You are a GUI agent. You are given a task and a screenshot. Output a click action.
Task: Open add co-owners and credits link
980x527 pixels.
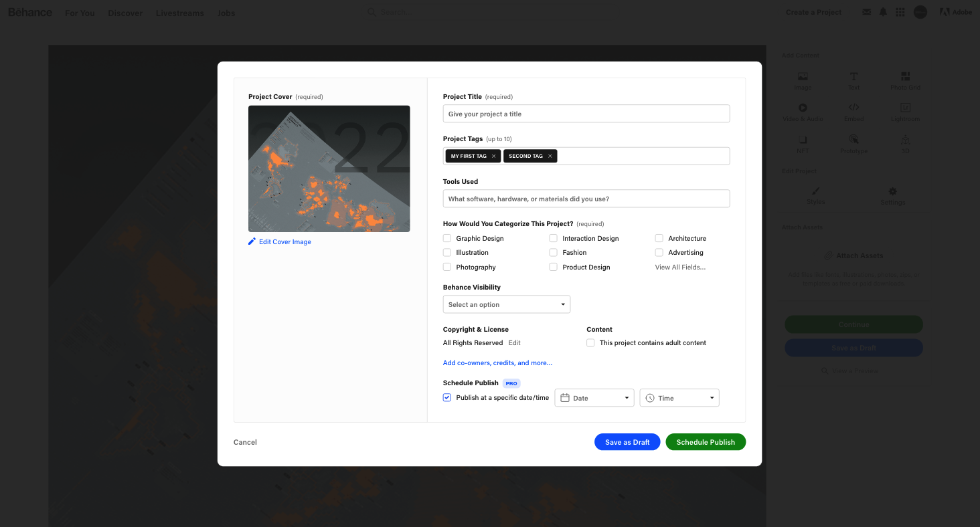497,362
